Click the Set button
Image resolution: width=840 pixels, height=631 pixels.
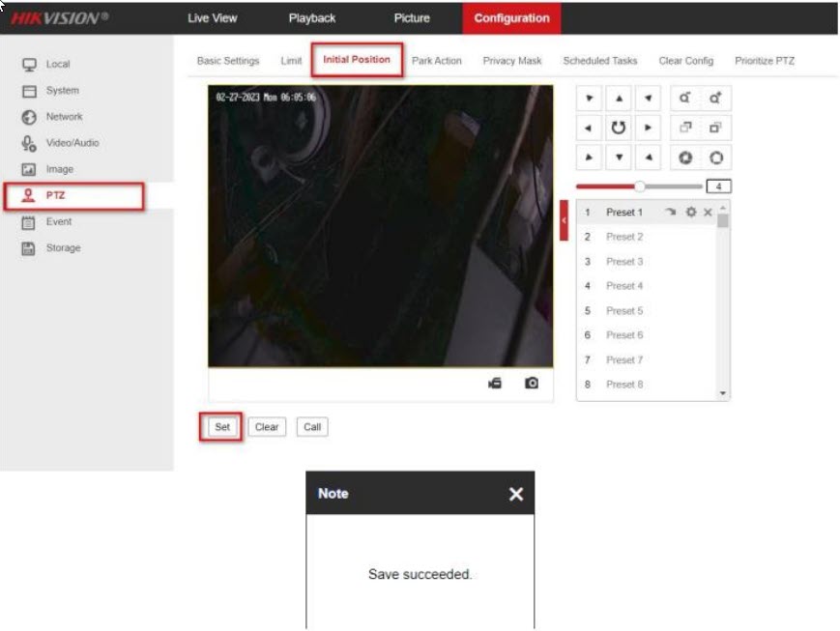click(x=222, y=427)
